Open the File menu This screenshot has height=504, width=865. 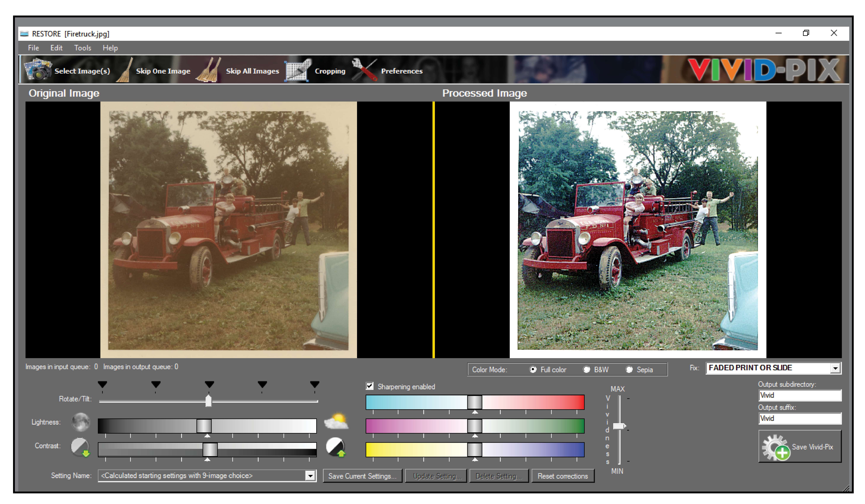point(33,48)
